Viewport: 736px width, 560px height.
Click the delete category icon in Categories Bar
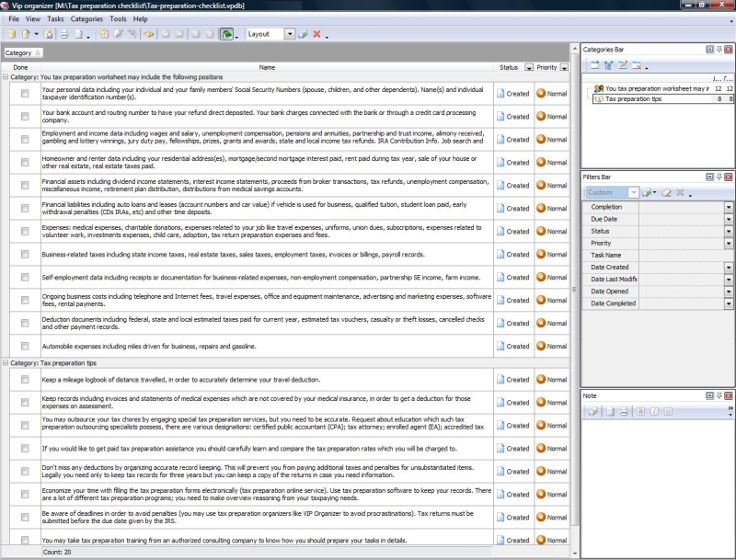coord(637,65)
